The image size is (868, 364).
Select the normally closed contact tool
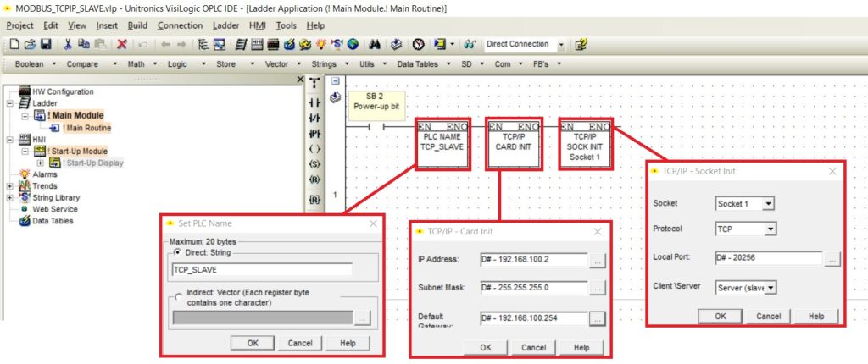(x=314, y=119)
